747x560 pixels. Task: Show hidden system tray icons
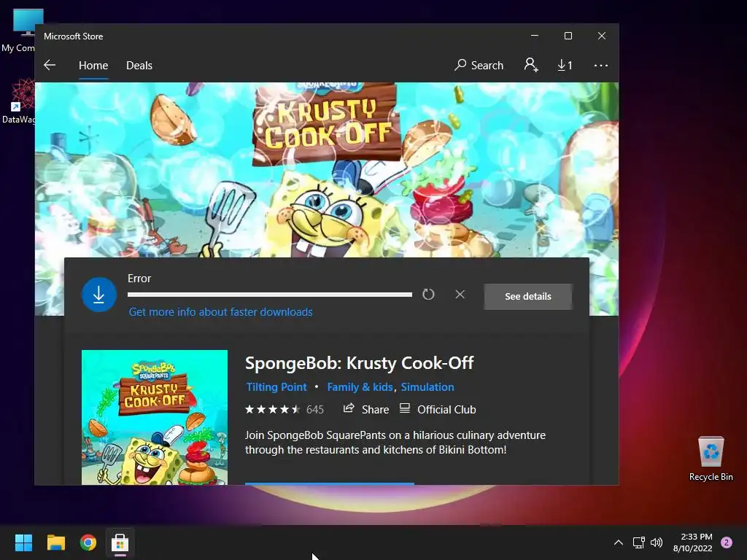click(x=619, y=542)
